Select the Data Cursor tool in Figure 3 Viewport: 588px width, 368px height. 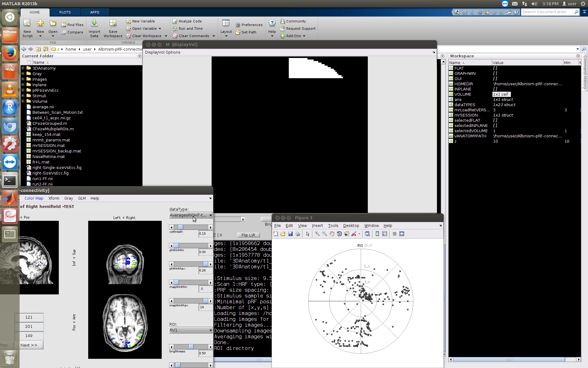(347, 234)
